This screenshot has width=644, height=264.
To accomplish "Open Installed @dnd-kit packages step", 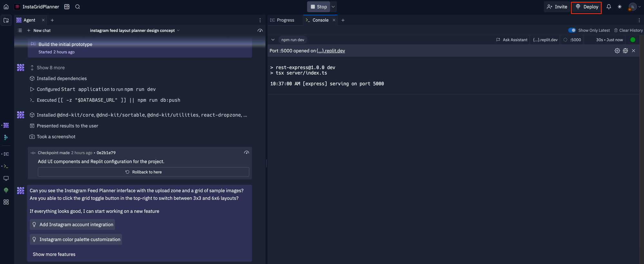I will click(138, 115).
